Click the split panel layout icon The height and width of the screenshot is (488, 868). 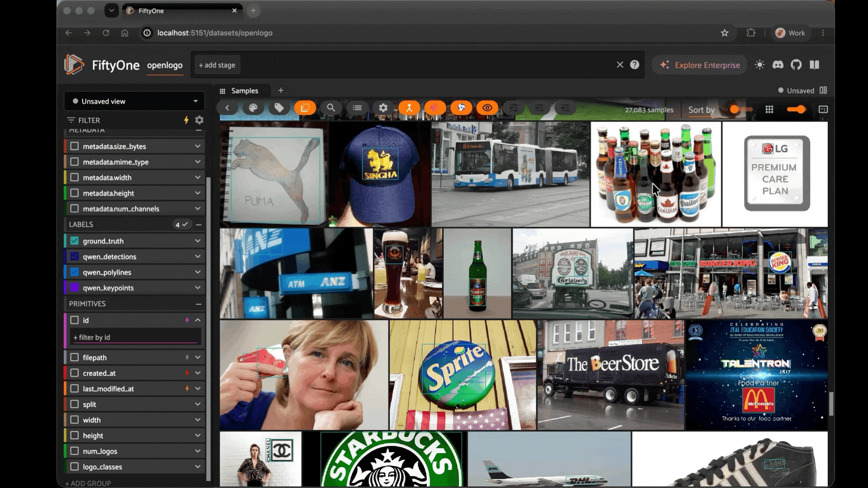tap(823, 90)
